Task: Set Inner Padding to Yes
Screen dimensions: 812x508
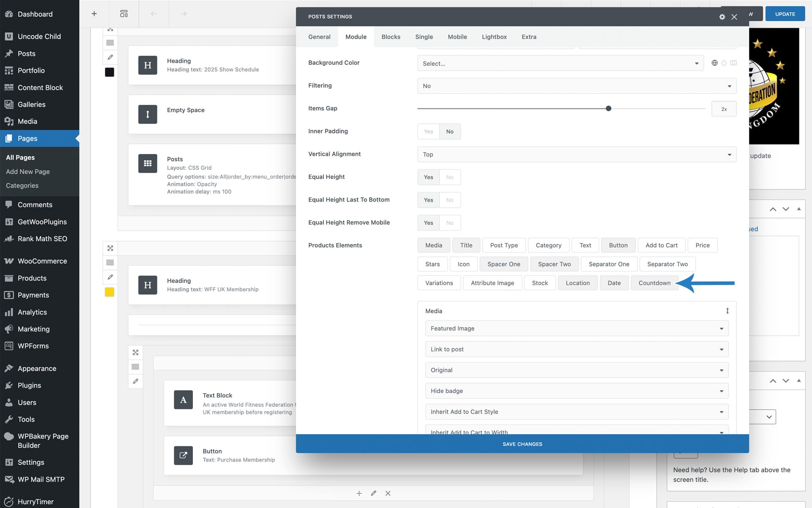Action: (428, 132)
